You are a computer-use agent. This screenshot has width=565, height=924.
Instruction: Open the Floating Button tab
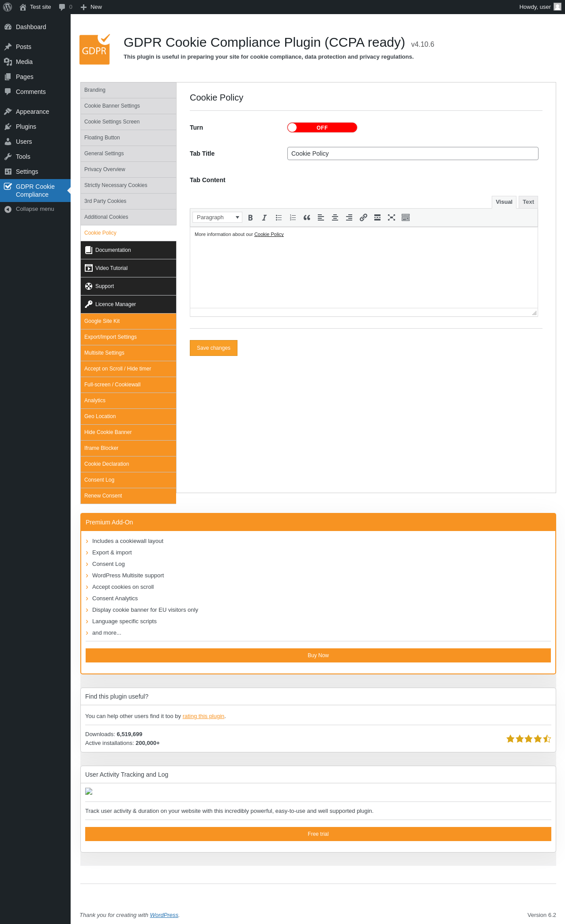click(x=128, y=138)
